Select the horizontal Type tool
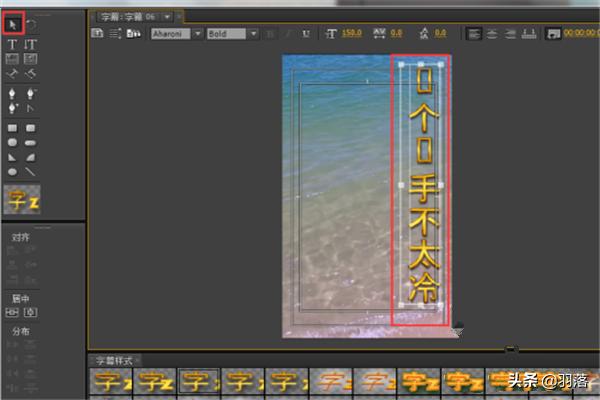This screenshot has height=400, width=600. (x=12, y=44)
